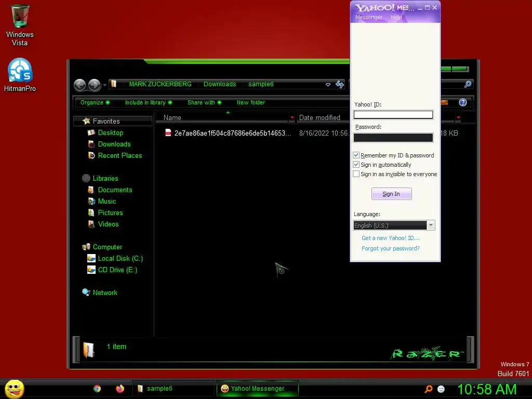Click the Explorer search magnifier icon
Viewport: 532px width, 399px height.
click(468, 84)
